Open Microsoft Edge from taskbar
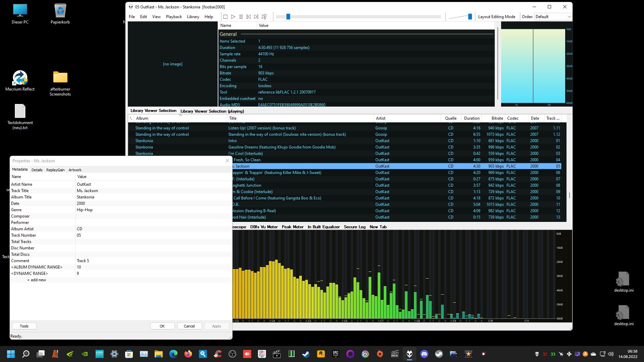Viewport: 644px width, 362px height. click(x=173, y=354)
